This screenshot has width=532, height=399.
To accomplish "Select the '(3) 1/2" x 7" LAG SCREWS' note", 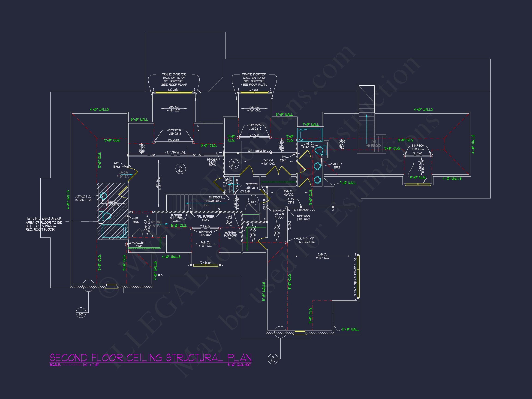I will pyautogui.click(x=306, y=240).
